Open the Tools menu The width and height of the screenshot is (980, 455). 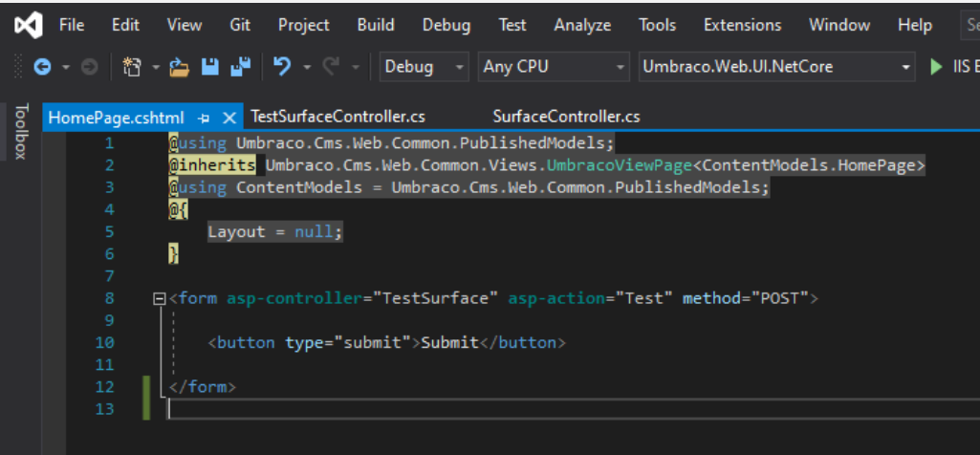pyautogui.click(x=657, y=26)
